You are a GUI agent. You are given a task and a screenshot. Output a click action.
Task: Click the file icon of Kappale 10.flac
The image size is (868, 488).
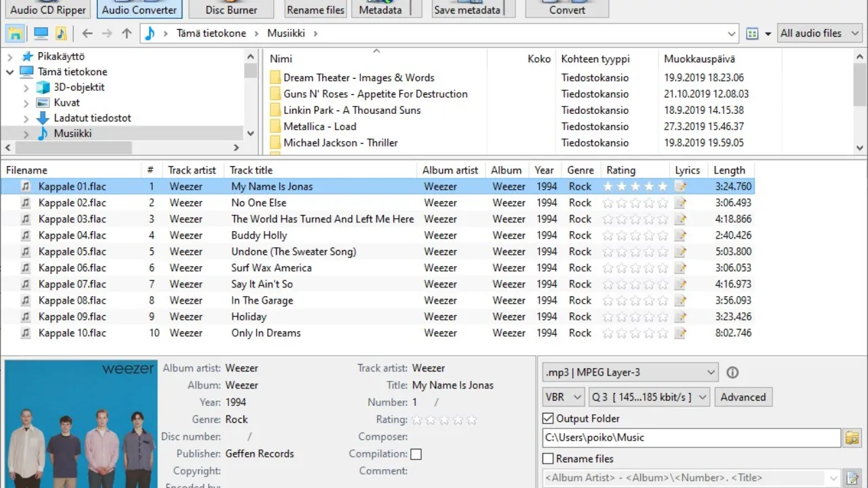[26, 333]
